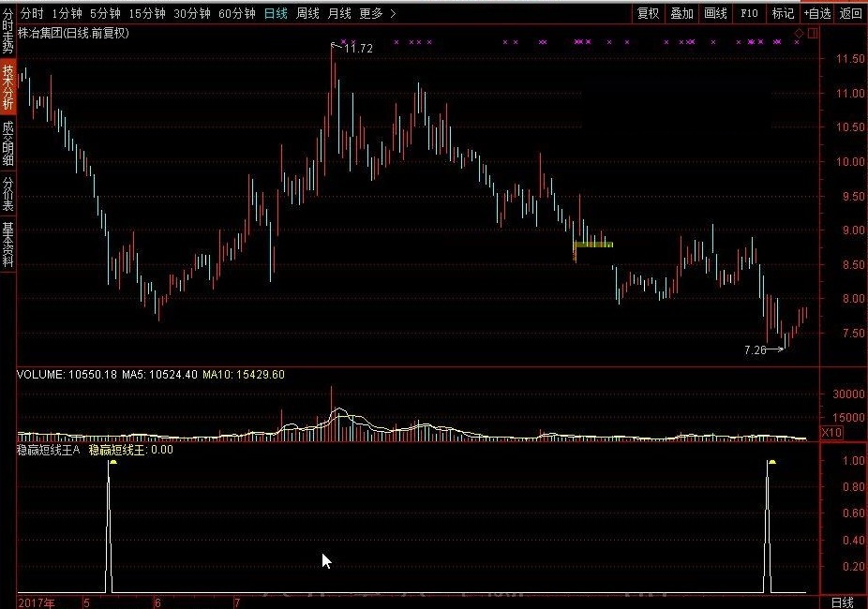Click the chart title 株冶集团(日线.前复权)
Viewport: 868px width, 609px height.
pos(74,33)
